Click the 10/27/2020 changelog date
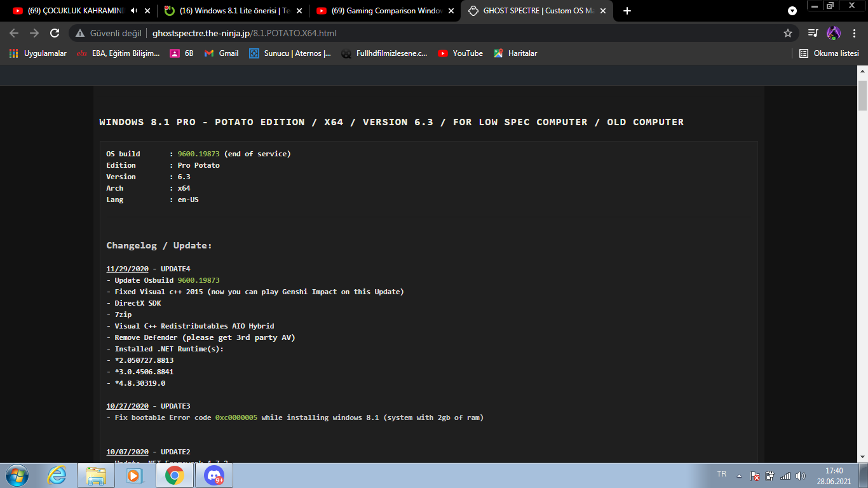Screen dimensions: 868x488 (x=127, y=406)
